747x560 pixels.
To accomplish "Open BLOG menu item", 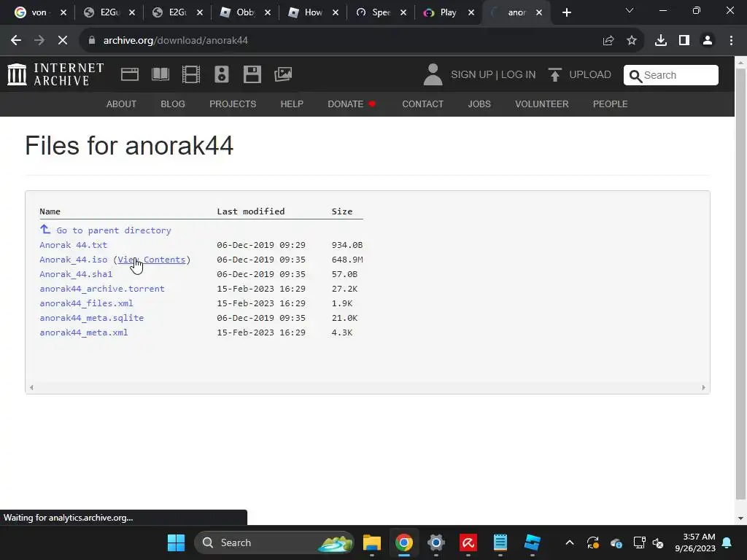I will coord(172,104).
